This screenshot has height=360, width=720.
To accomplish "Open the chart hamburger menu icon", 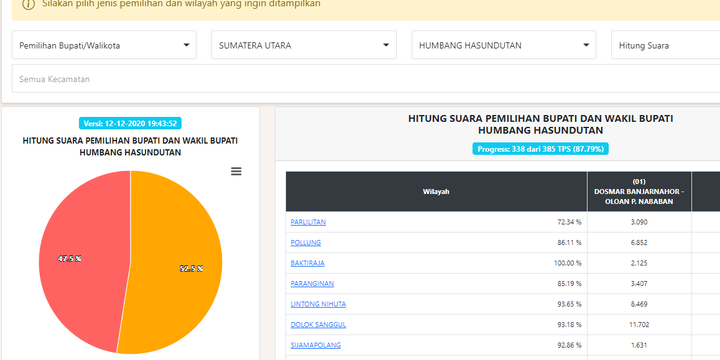I will point(236,171).
